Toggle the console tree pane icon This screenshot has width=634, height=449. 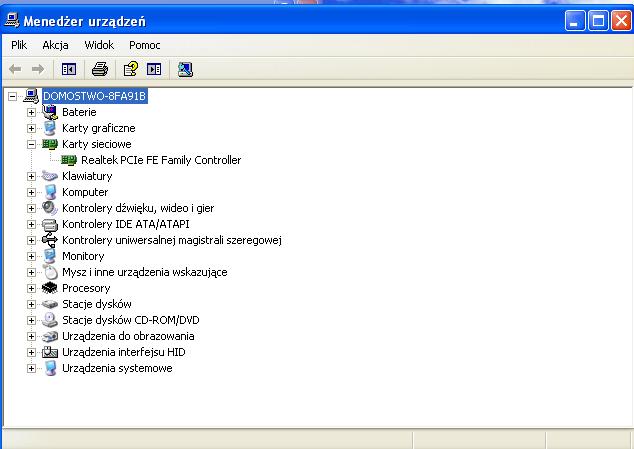coord(69,69)
